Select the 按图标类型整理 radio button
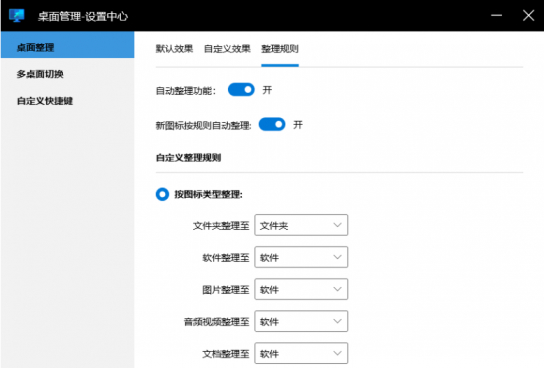The width and height of the screenshot is (544, 368). (x=162, y=194)
